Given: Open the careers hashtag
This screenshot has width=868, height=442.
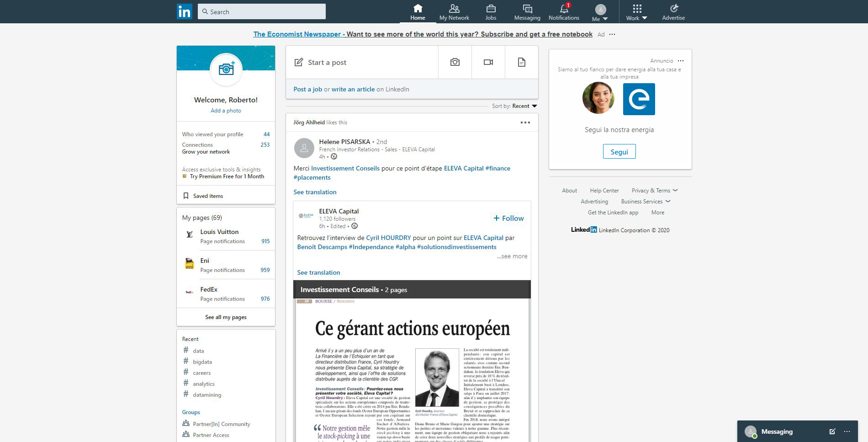Looking at the screenshot, I should (x=201, y=373).
